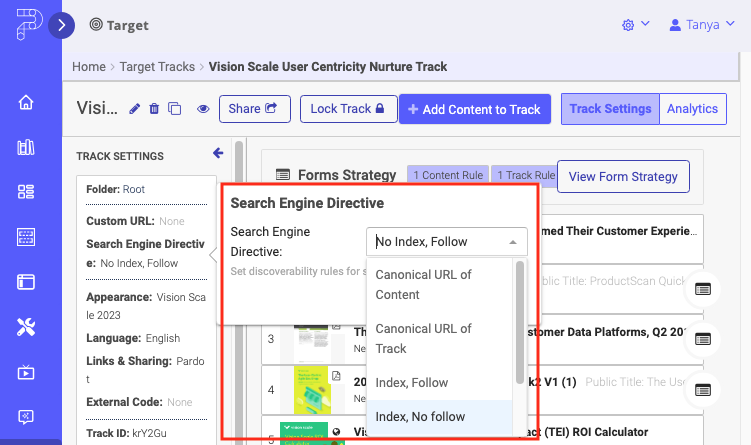Select Index, No follow option
This screenshot has width=751, height=445.
click(x=439, y=417)
